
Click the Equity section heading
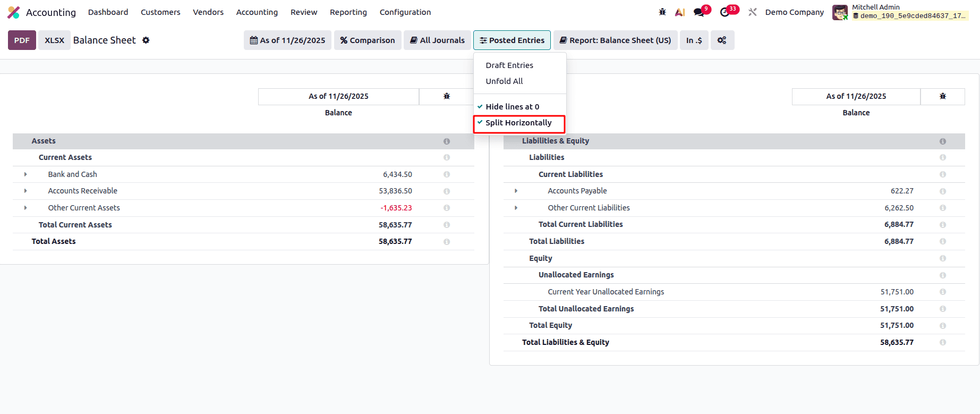[x=541, y=258]
